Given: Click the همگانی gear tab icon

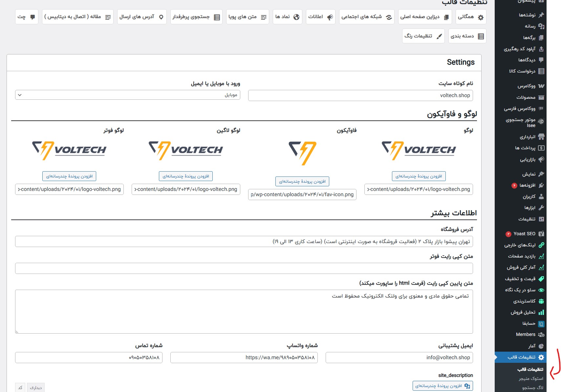Looking at the screenshot, I should [481, 17].
